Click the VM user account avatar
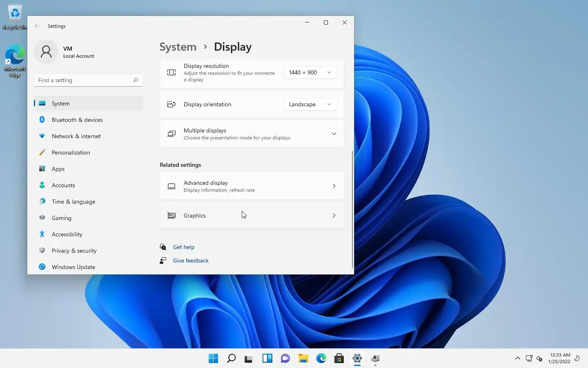This screenshot has height=368, width=588. tap(46, 52)
